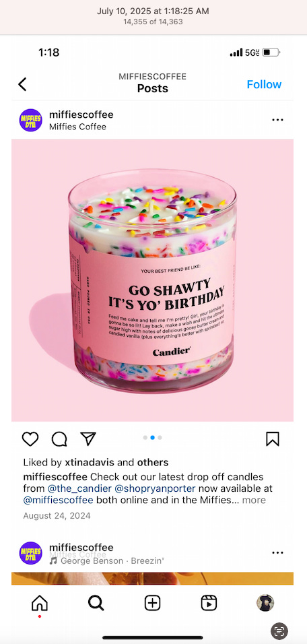The height and width of the screenshot is (644, 307).
Task: Open the Search tab with magnifier icon
Action: [x=96, y=603]
